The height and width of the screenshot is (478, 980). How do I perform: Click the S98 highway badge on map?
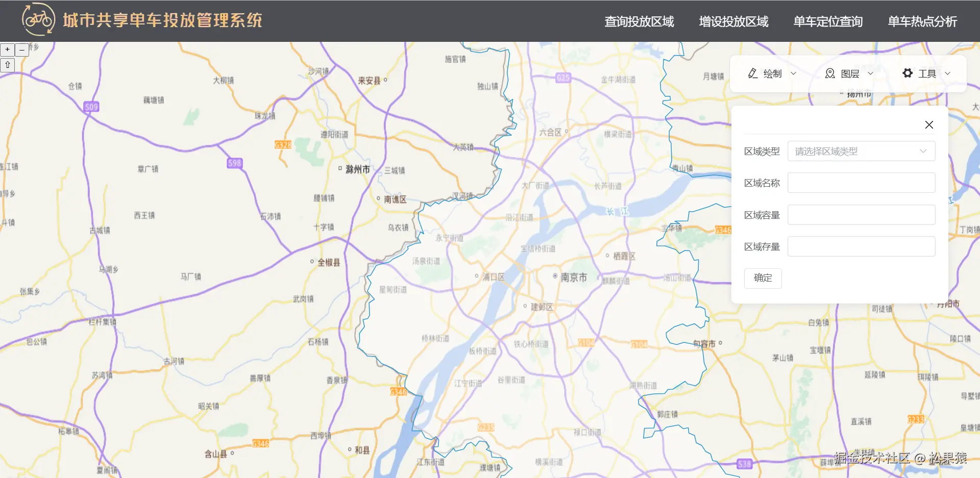click(x=234, y=163)
